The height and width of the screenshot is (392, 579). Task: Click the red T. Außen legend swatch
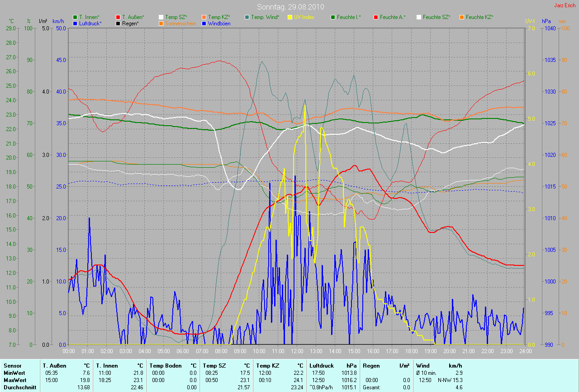[118, 17]
